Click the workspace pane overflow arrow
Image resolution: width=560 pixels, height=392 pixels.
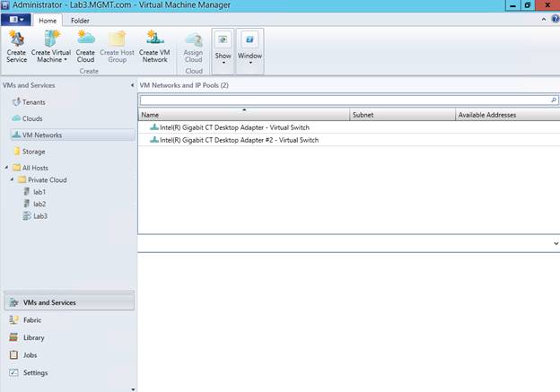point(133,389)
